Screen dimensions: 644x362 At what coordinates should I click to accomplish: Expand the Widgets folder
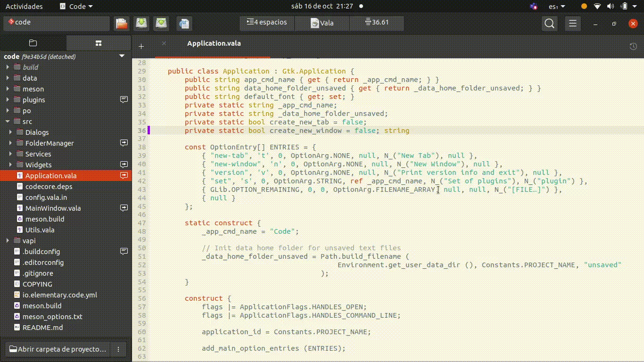[10, 165]
